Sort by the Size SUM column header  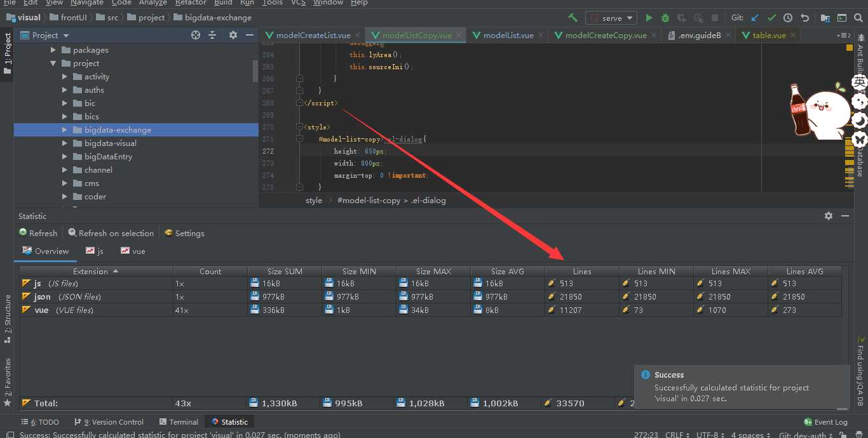coord(285,271)
